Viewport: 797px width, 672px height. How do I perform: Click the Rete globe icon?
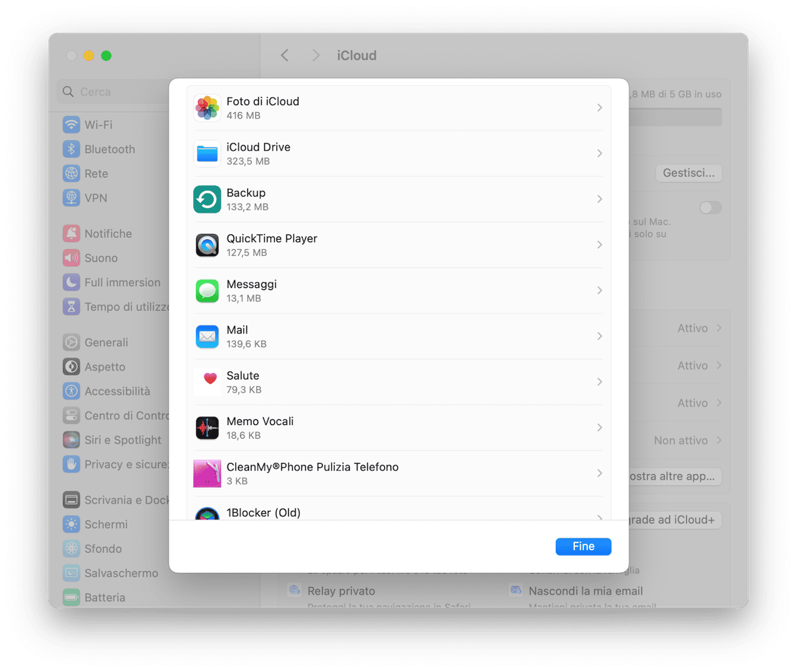[x=71, y=174]
